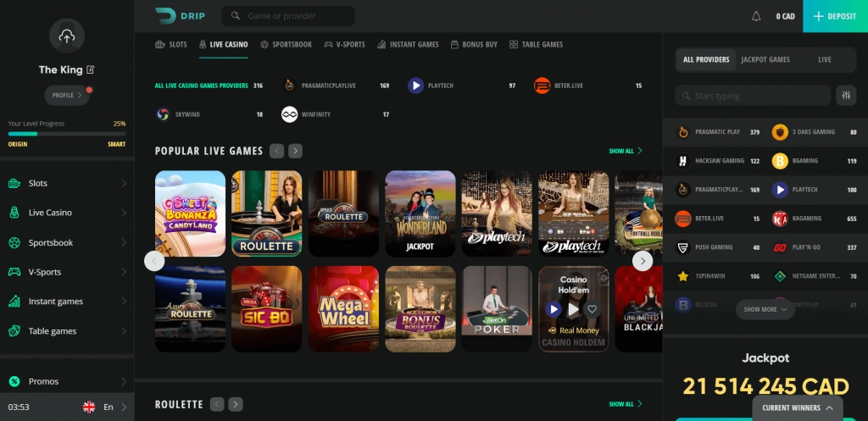Click the 3 Oaks Gaming provider icon
Screen dimensions: 868x421
[780, 132]
